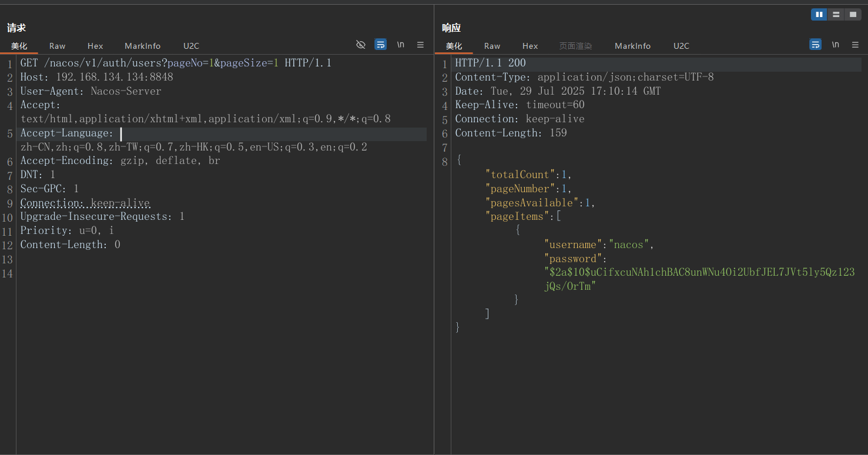Select side-by-side split layout icon
Viewport: 868px width, 455px height.
[819, 15]
